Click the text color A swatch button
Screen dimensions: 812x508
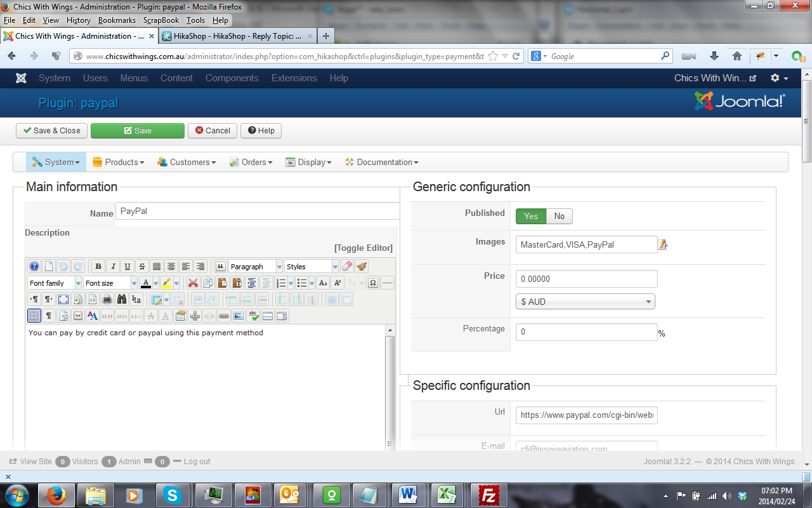click(x=146, y=283)
